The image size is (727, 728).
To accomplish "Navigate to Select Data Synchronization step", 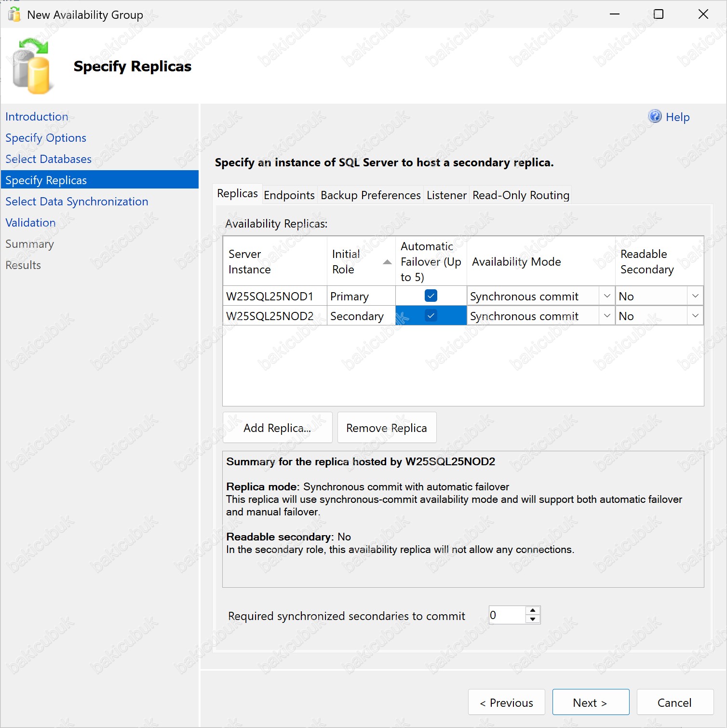I will click(77, 202).
